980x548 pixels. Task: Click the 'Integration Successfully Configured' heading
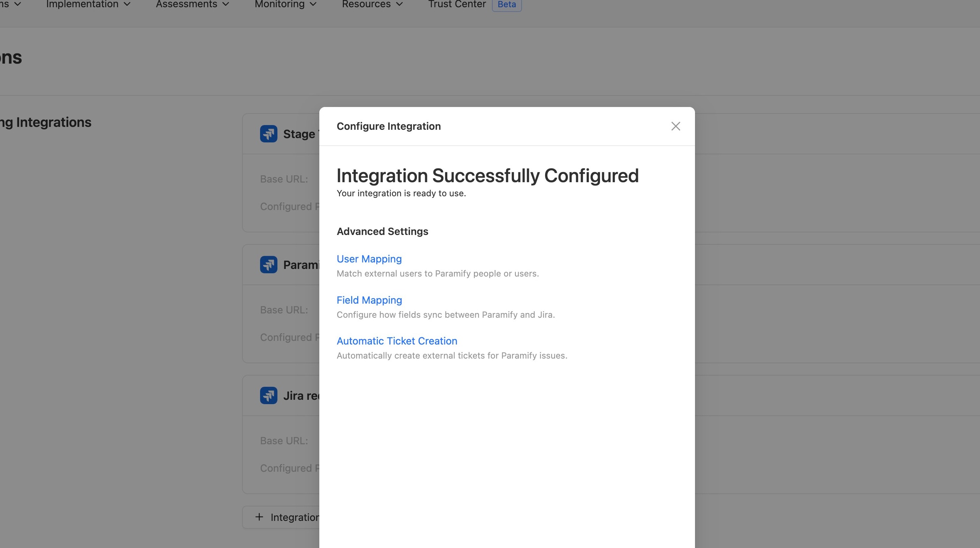pos(487,176)
